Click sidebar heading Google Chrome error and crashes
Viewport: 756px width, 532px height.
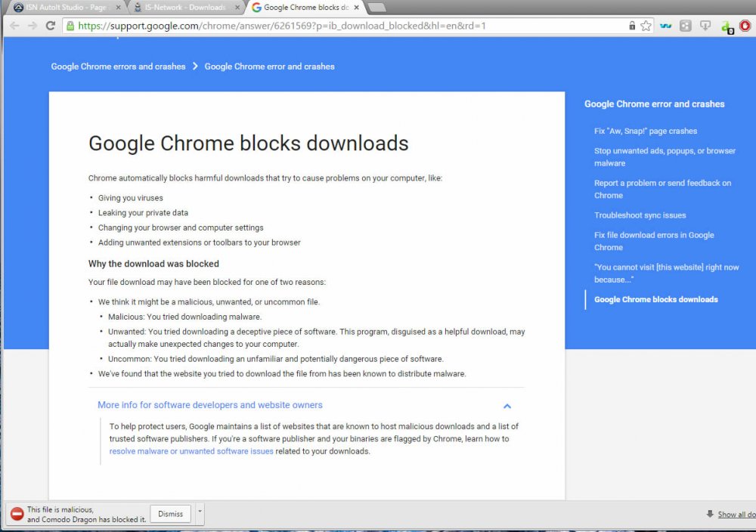(x=654, y=104)
